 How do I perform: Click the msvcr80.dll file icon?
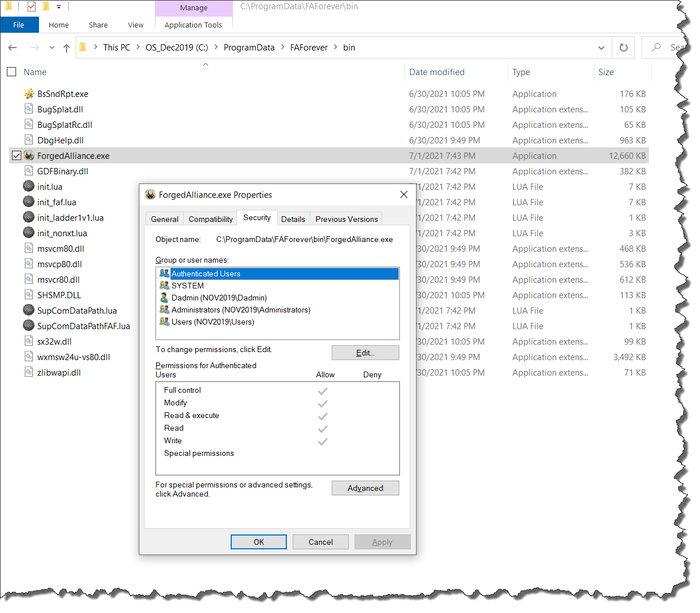click(x=29, y=279)
